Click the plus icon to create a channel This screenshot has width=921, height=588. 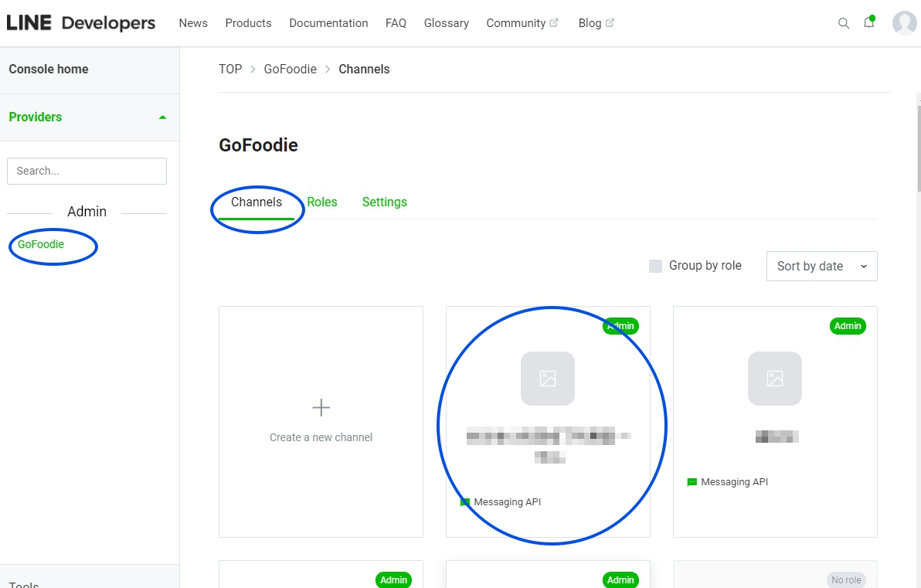[321, 407]
